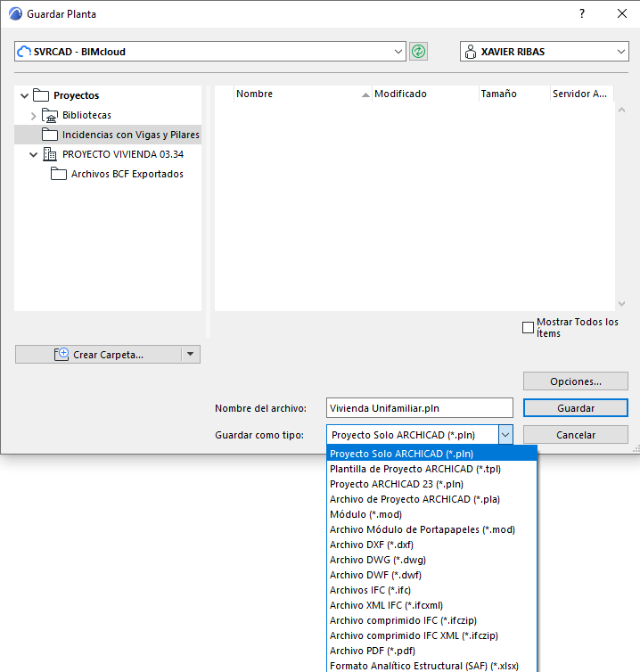640x672 pixels.
Task: Expand the Bibliotecas tree node
Action: point(34,116)
